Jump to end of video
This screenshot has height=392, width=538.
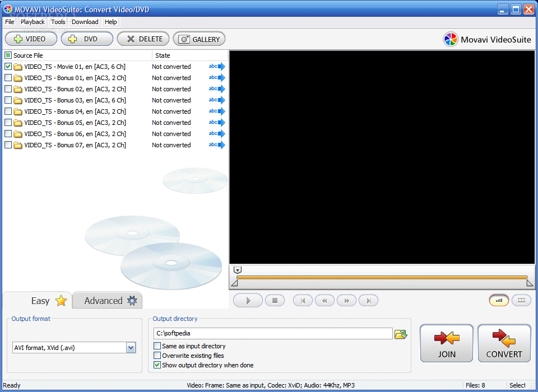tap(369, 301)
